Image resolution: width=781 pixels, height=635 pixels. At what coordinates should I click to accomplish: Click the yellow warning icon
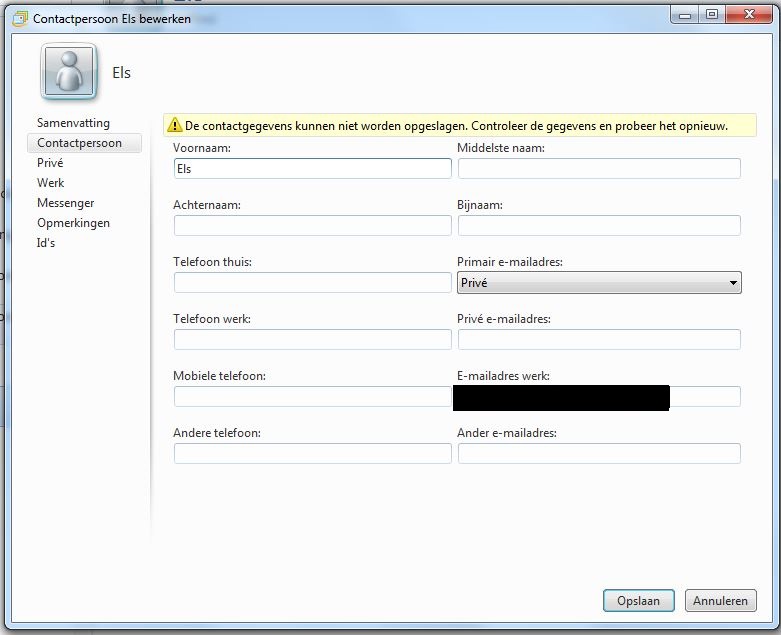click(x=175, y=126)
